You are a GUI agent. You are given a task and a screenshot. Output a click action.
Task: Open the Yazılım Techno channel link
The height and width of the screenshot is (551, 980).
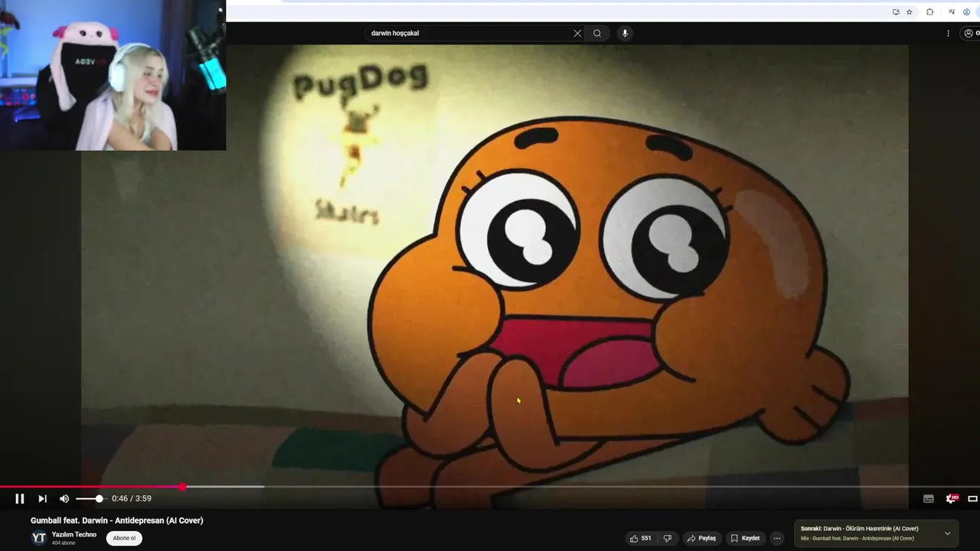coord(74,534)
